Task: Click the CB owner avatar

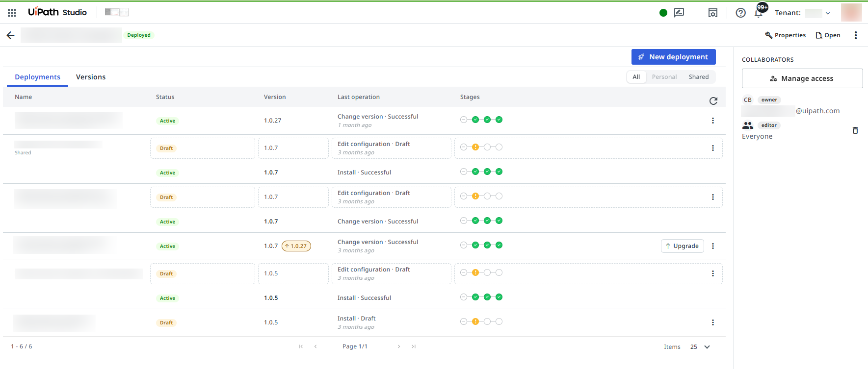Action: (x=748, y=100)
